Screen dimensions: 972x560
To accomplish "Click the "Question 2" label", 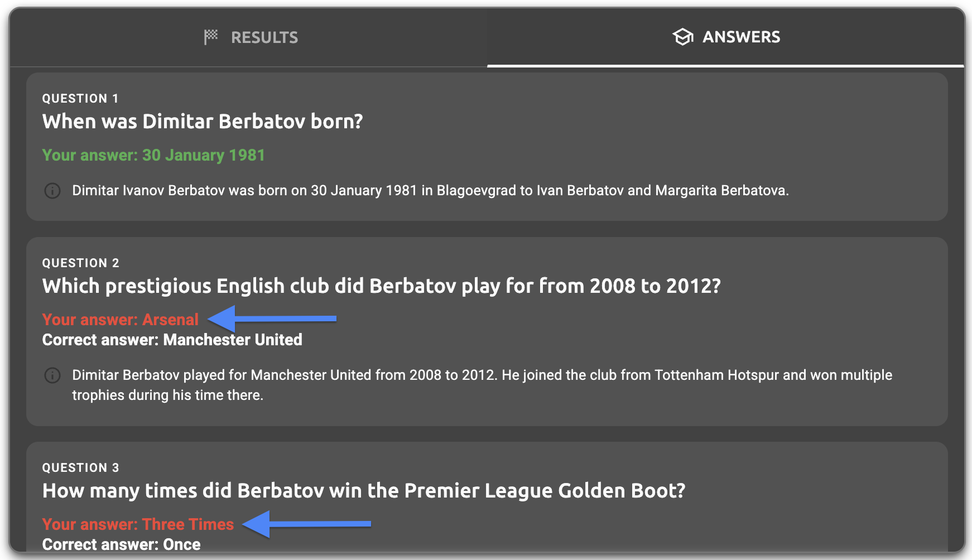I will click(x=81, y=263).
